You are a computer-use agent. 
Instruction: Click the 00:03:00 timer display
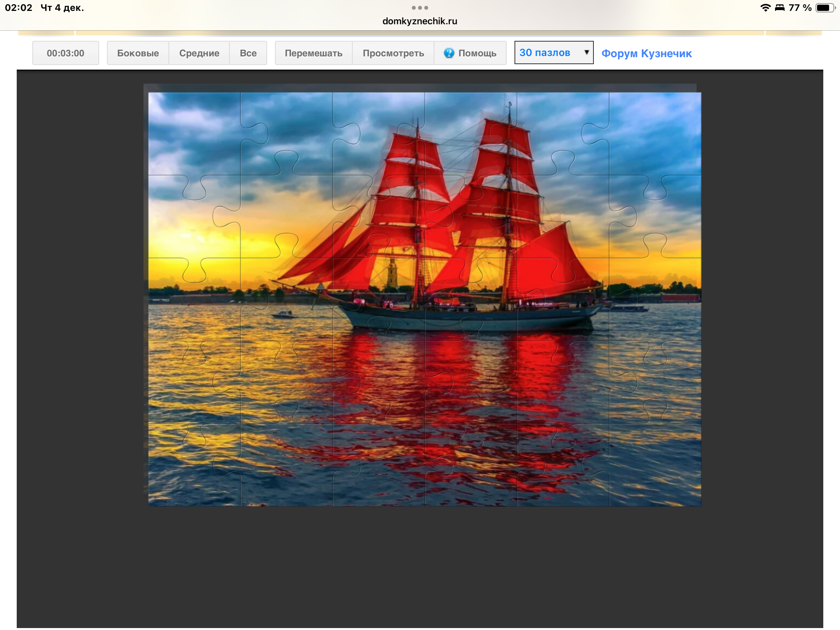coord(65,53)
